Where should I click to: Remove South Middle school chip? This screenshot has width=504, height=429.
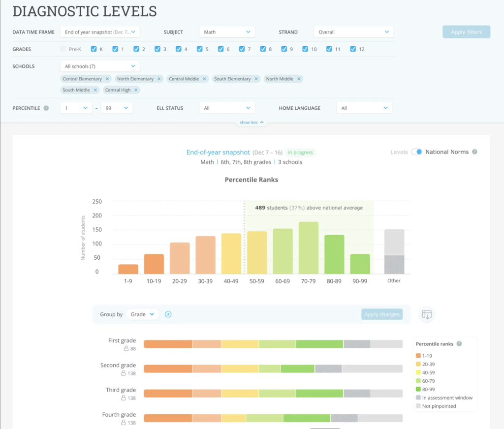tap(95, 90)
